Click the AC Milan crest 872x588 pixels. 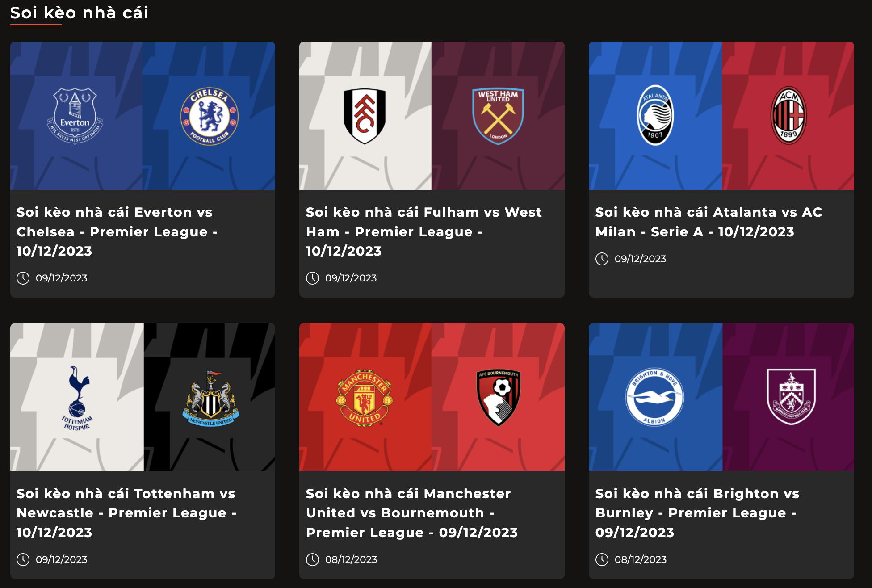(x=788, y=116)
